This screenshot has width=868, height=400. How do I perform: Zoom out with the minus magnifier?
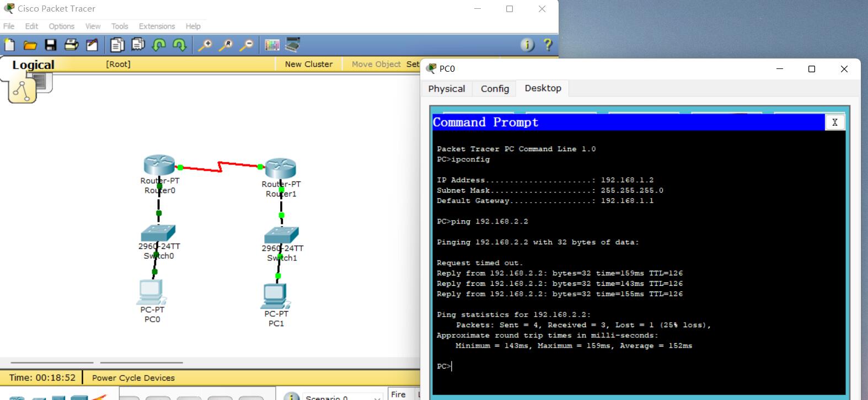click(247, 45)
